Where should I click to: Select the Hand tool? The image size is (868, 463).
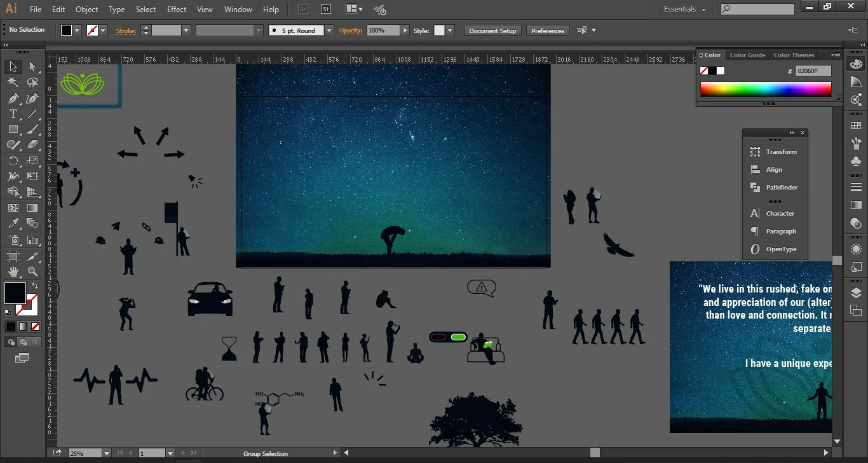pyautogui.click(x=13, y=272)
